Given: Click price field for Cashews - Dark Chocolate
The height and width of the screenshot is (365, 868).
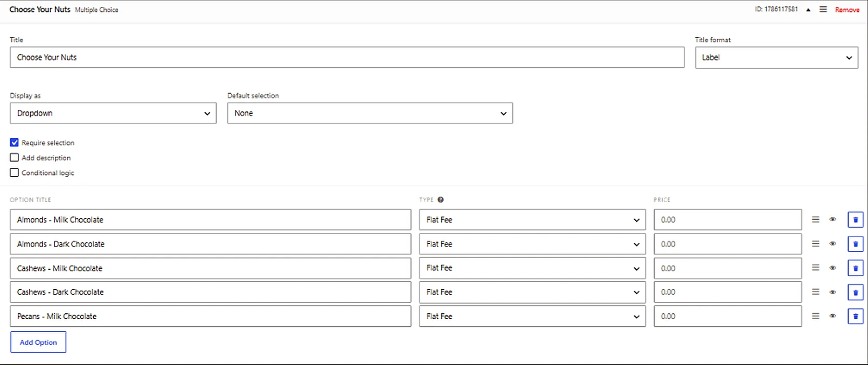Looking at the screenshot, I should [727, 292].
